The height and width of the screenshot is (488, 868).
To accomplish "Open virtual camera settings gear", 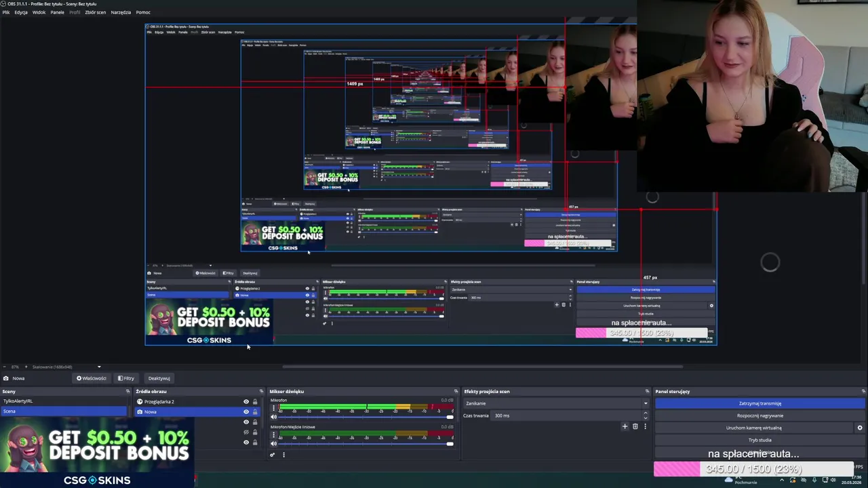I will coord(860,428).
